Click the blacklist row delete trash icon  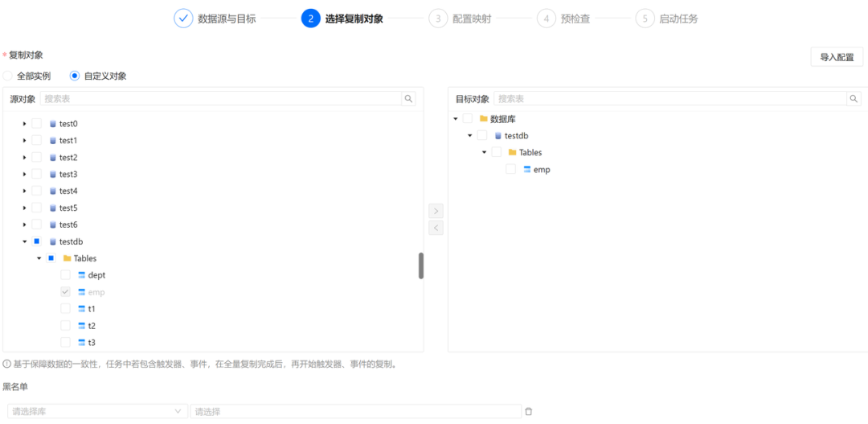[528, 411]
